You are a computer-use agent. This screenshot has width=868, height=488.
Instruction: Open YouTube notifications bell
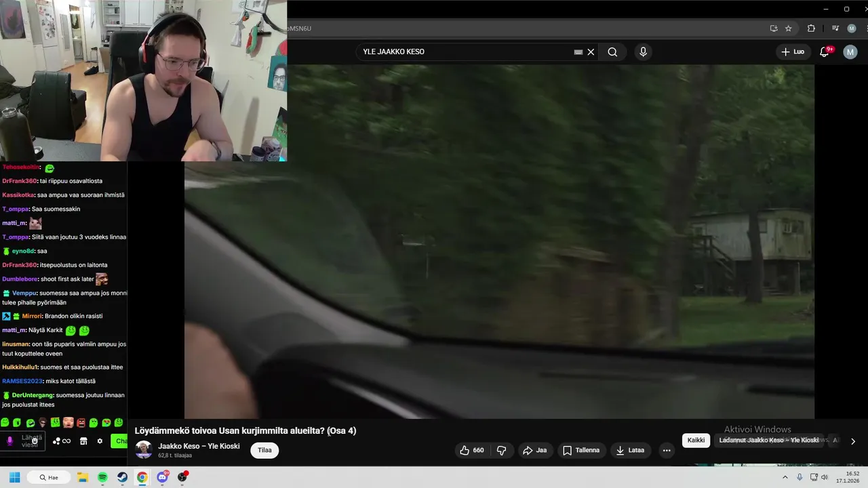point(825,52)
